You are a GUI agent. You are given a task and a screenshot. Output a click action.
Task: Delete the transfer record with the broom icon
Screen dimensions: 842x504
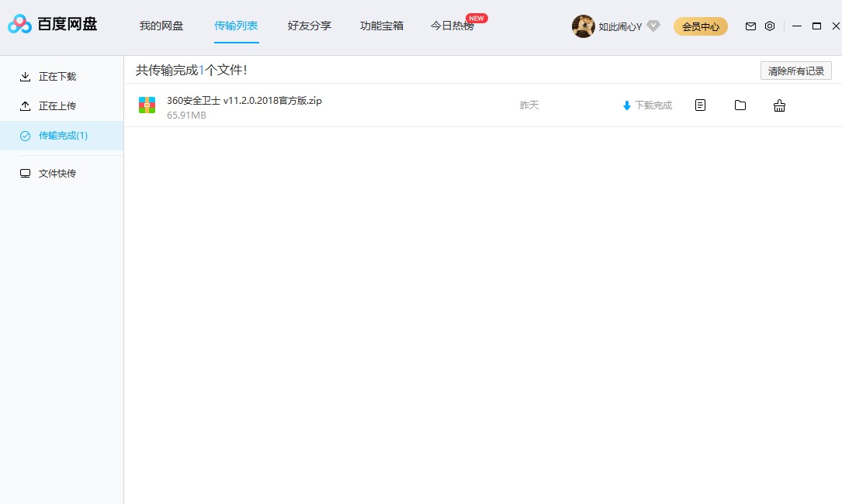[779, 105]
